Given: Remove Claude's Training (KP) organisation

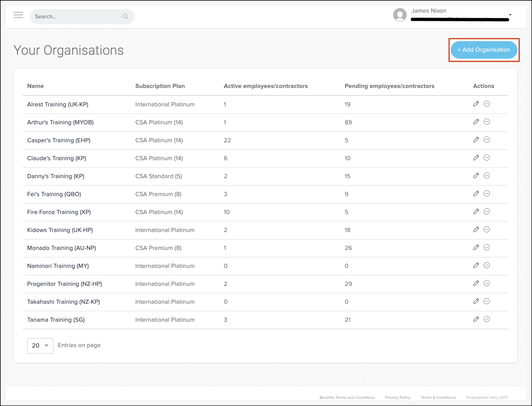Looking at the screenshot, I should click(486, 158).
